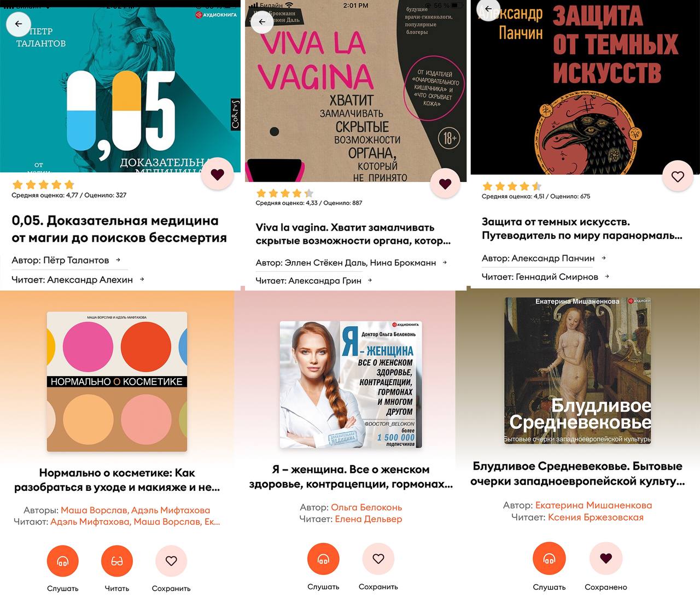Tap back arrow on Защита от темных искусств page
This screenshot has height=599, width=700.
[488, 9]
